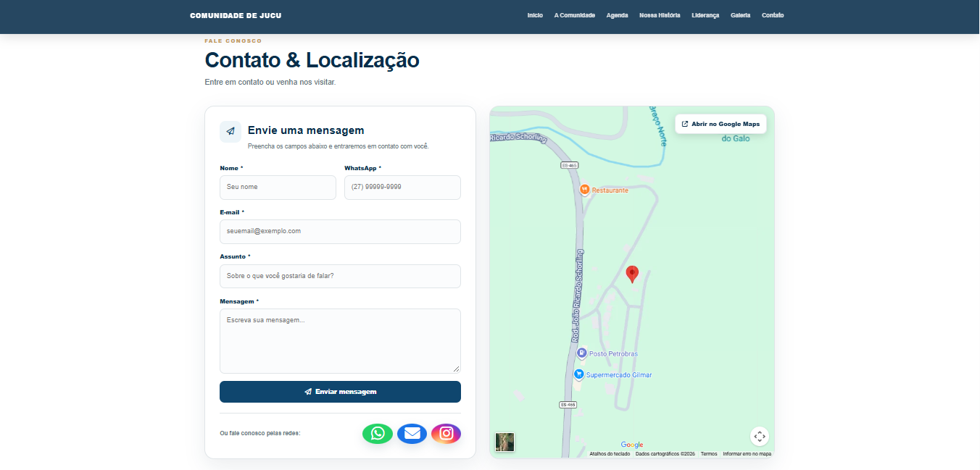Click Ou fale conosco pelas redes text
This screenshot has width=980, height=470.
pos(259,433)
